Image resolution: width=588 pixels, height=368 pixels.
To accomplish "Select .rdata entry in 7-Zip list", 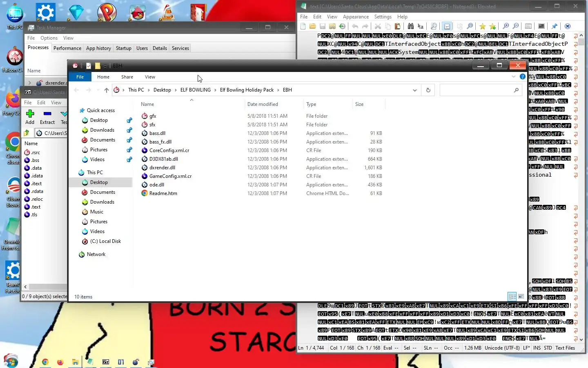I will tap(37, 191).
